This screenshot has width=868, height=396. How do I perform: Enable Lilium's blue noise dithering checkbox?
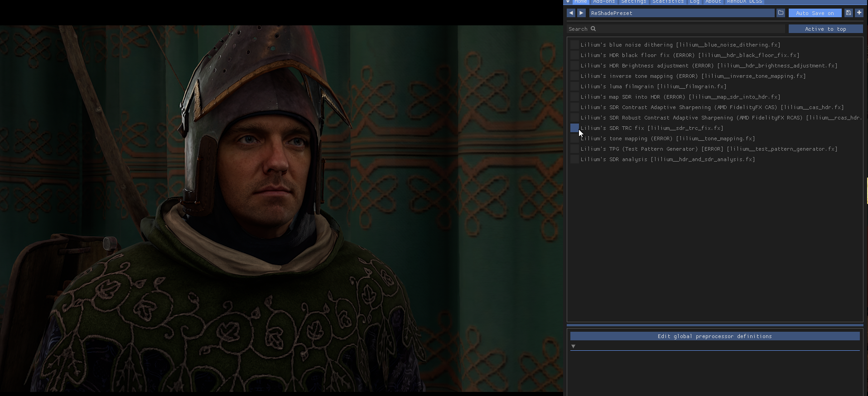pyautogui.click(x=574, y=45)
